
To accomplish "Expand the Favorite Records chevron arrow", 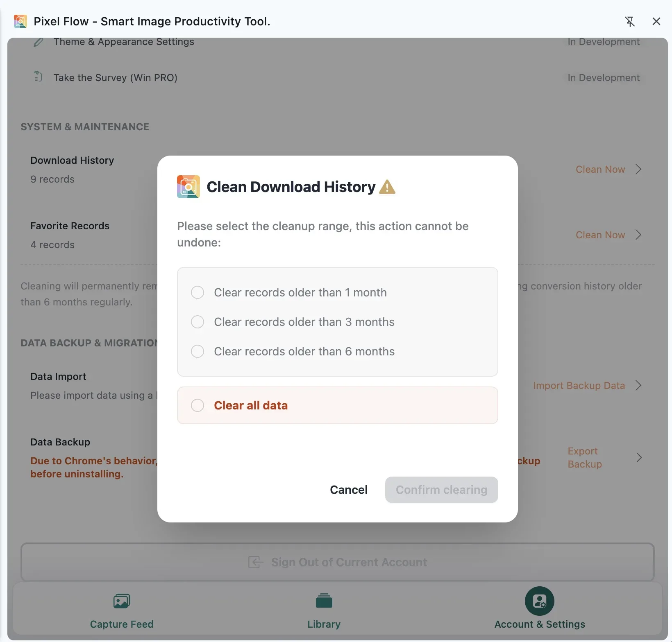I will [x=638, y=235].
